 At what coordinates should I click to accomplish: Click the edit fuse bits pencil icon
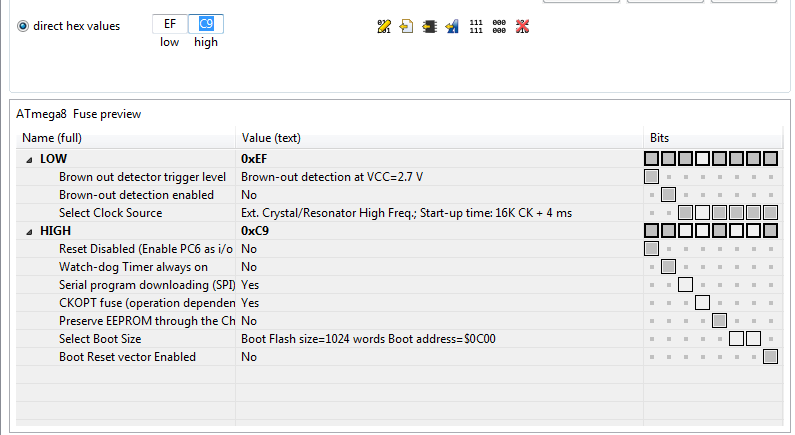(384, 26)
